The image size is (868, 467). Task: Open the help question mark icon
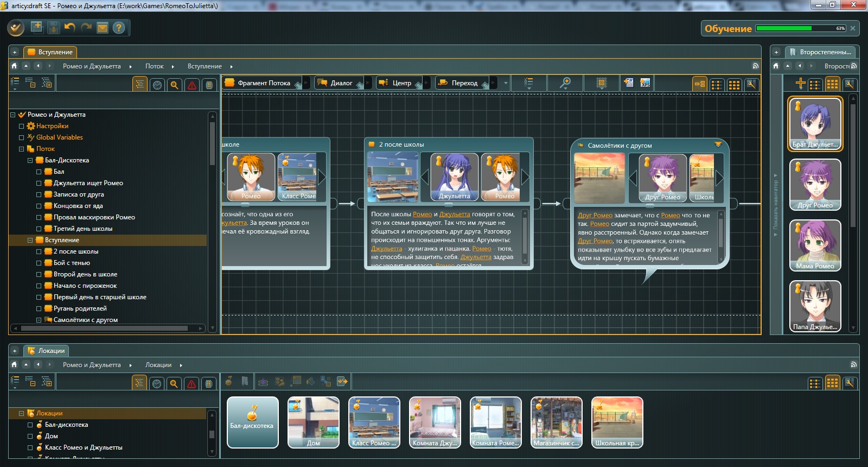coord(119,27)
